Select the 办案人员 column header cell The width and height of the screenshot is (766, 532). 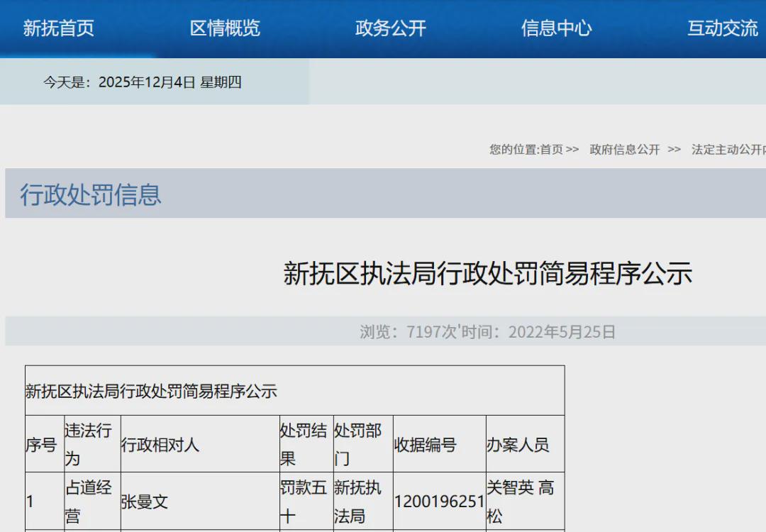pyautogui.click(x=517, y=445)
